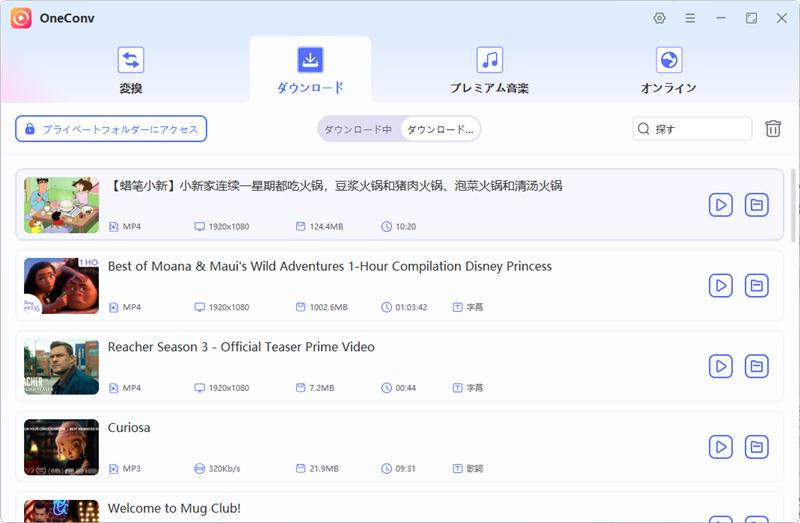Open the hamburger menu icon
The width and height of the screenshot is (800, 523).
[690, 18]
